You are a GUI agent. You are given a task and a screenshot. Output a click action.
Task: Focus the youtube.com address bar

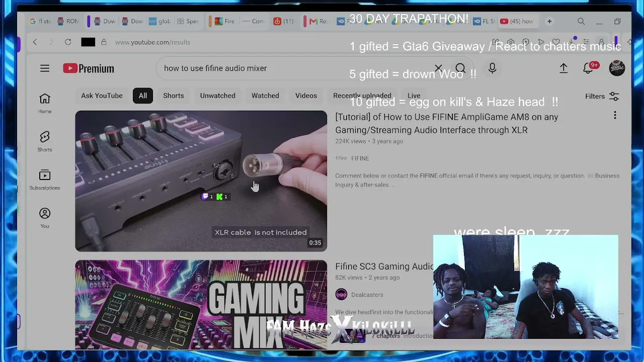152,42
